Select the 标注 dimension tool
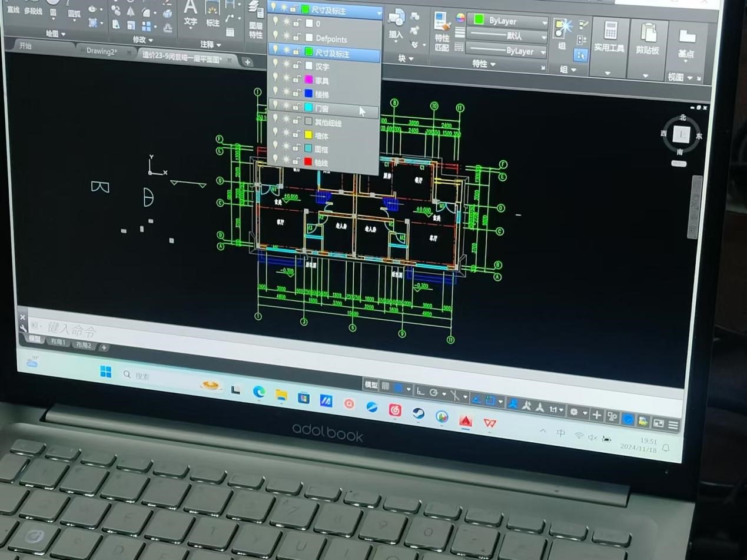Viewport: 747px width, 560px height. [x=213, y=14]
